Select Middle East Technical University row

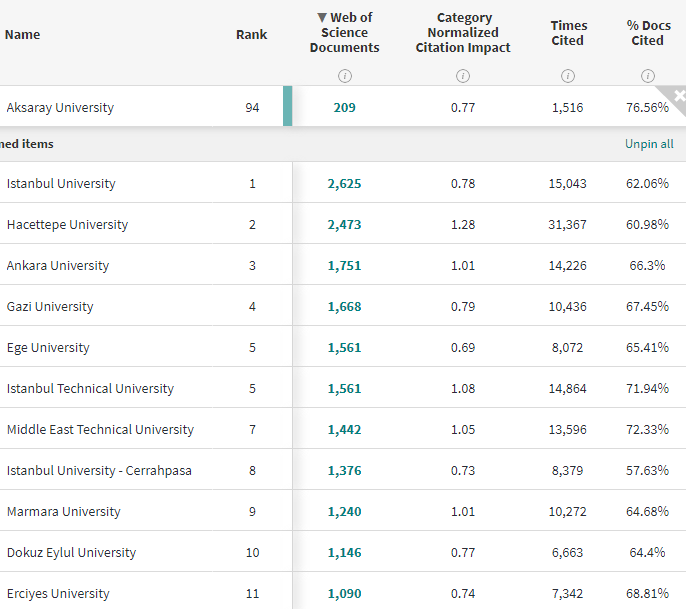(x=100, y=430)
